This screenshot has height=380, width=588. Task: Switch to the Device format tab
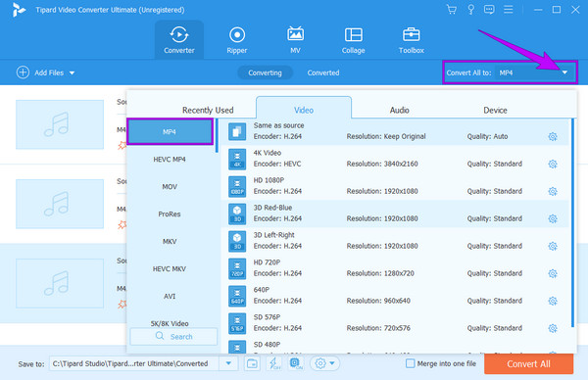(x=495, y=110)
